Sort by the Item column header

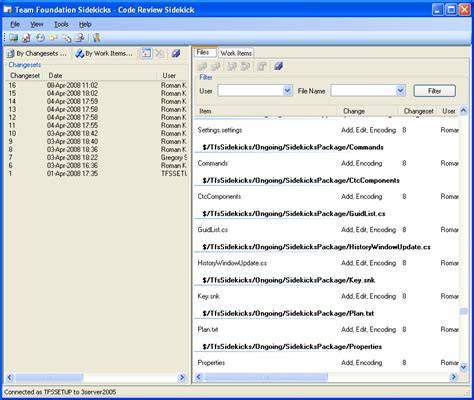266,111
